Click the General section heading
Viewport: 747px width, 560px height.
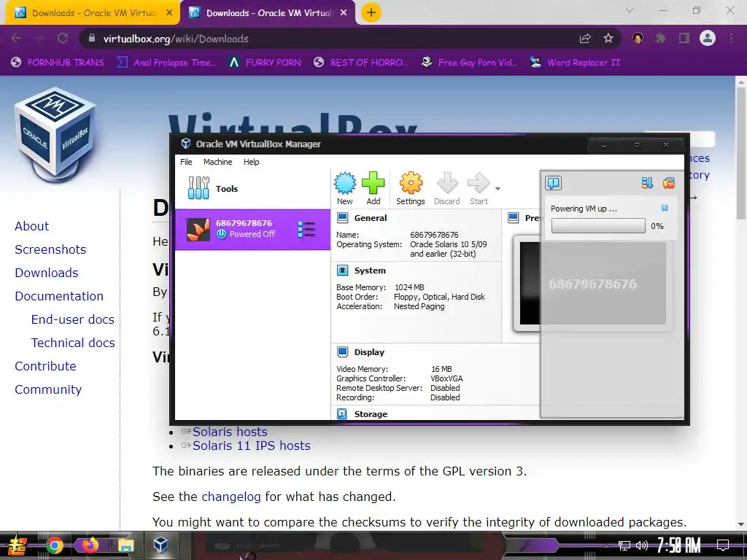click(x=370, y=218)
